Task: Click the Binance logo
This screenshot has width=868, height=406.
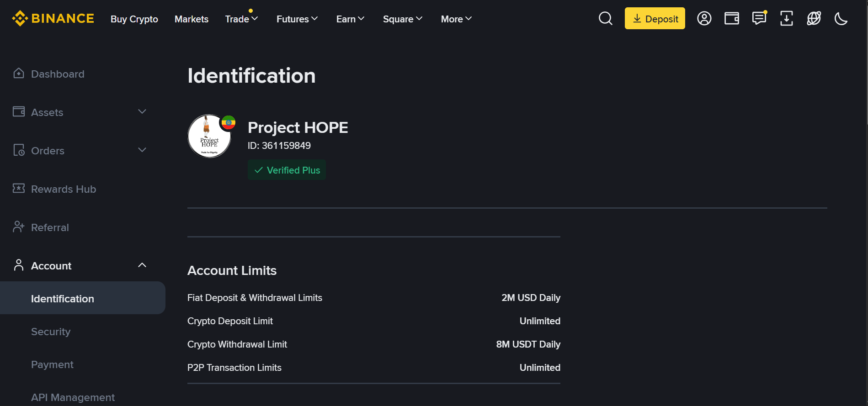Action: pyautogui.click(x=53, y=19)
